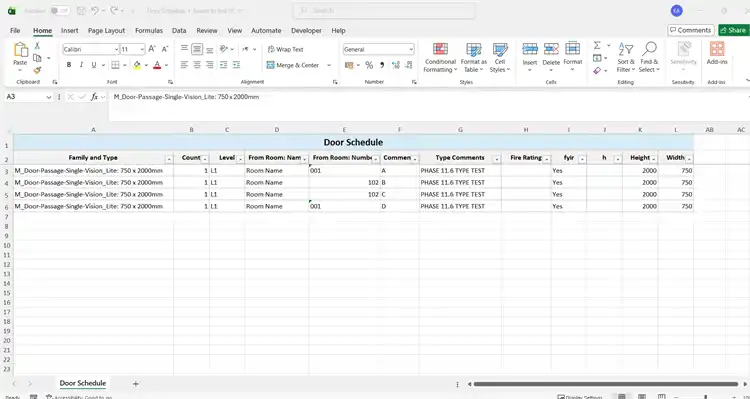Click the Clear eraser icon
The height and width of the screenshot is (399, 750).
[x=597, y=70]
